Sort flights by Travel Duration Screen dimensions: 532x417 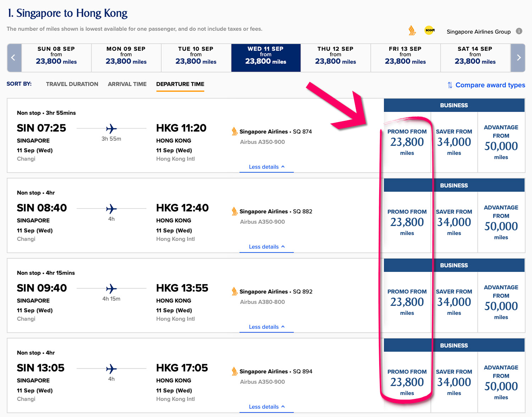[x=72, y=84]
